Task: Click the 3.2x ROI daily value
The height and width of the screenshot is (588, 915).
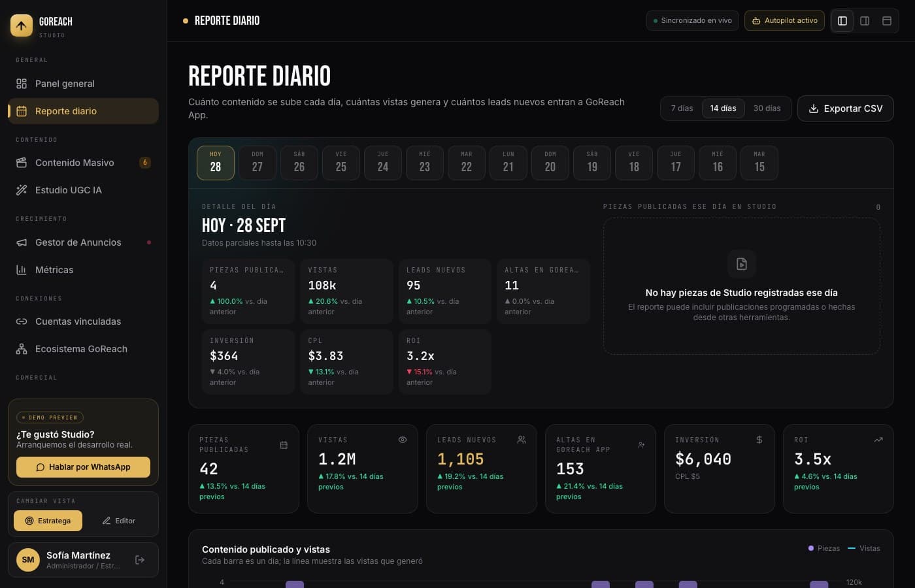Action: click(x=420, y=356)
